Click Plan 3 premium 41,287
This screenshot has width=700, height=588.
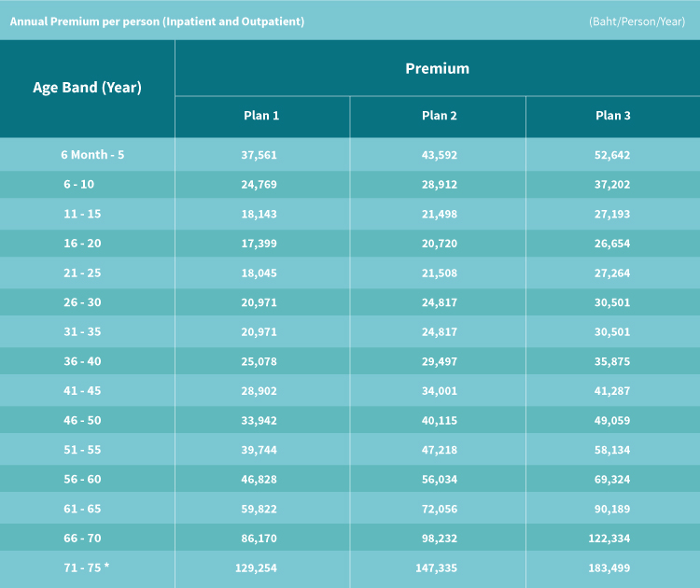pyautogui.click(x=612, y=391)
